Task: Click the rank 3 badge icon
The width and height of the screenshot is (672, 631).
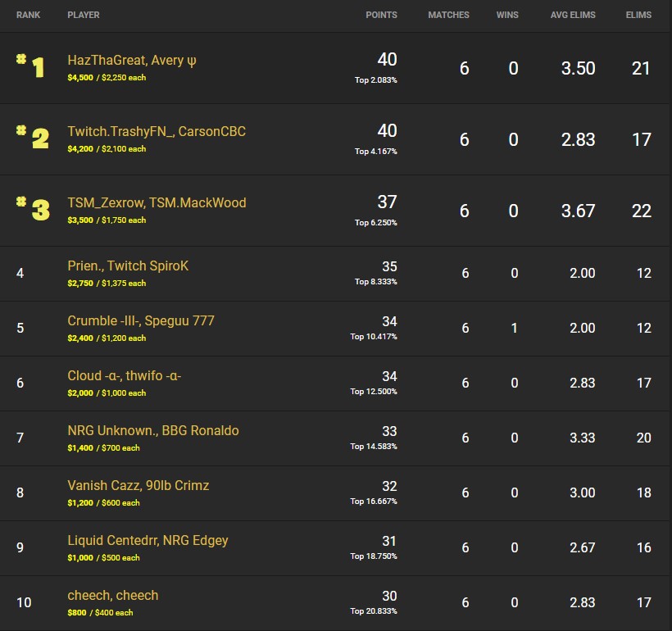Action: [x=33, y=208]
